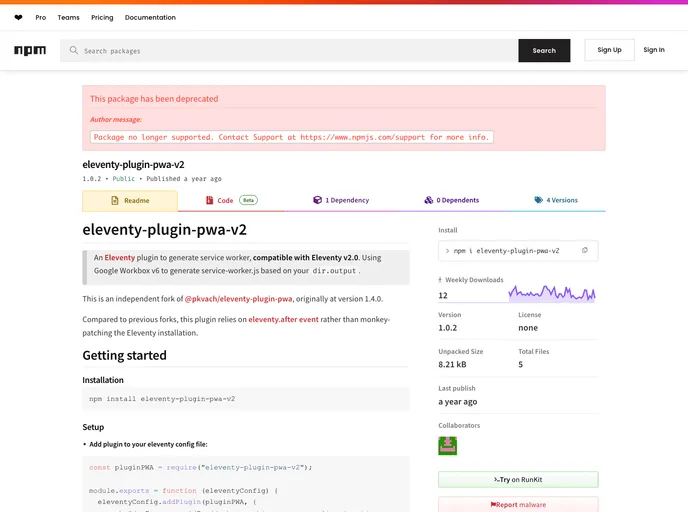Switch to the 0 Dependents tab
The height and width of the screenshot is (512, 688).
tap(452, 201)
